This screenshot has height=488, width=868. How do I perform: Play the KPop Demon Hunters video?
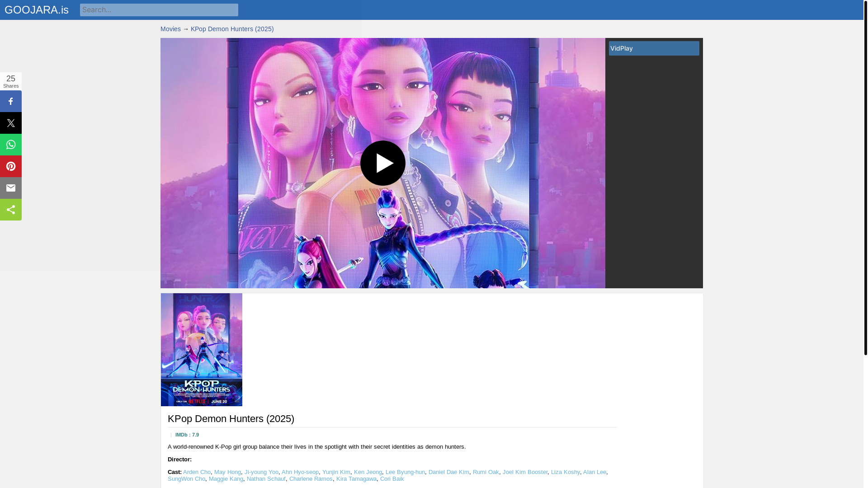point(382,163)
